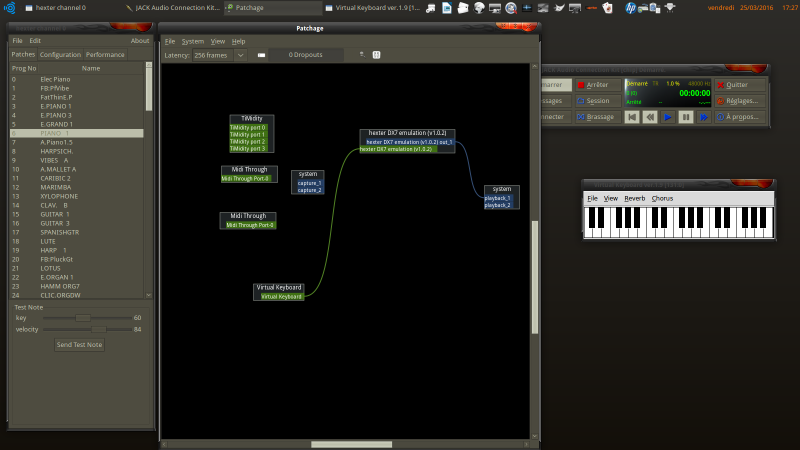Open the View menu in Patchage
The height and width of the screenshot is (450, 800).
point(218,41)
